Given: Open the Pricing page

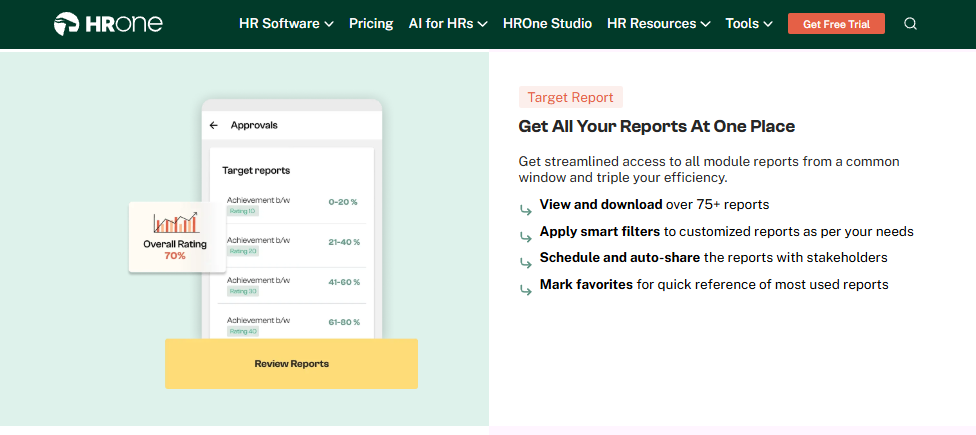Looking at the screenshot, I should [x=371, y=24].
